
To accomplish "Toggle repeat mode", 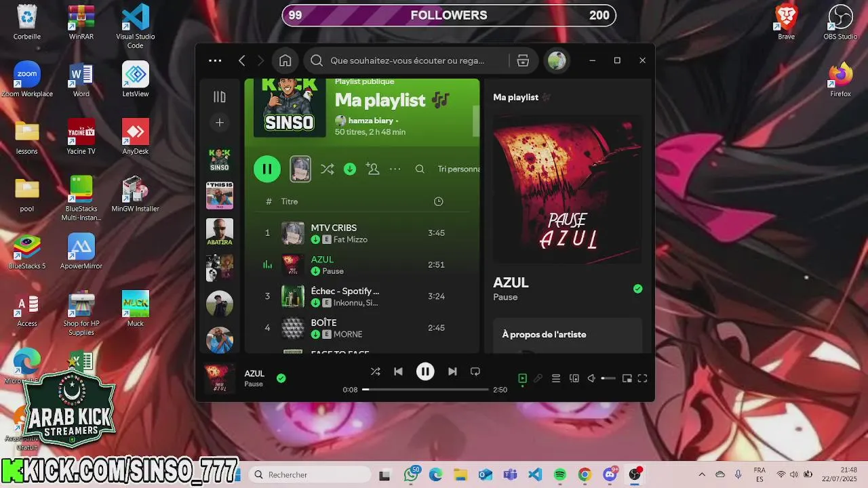I will [475, 371].
